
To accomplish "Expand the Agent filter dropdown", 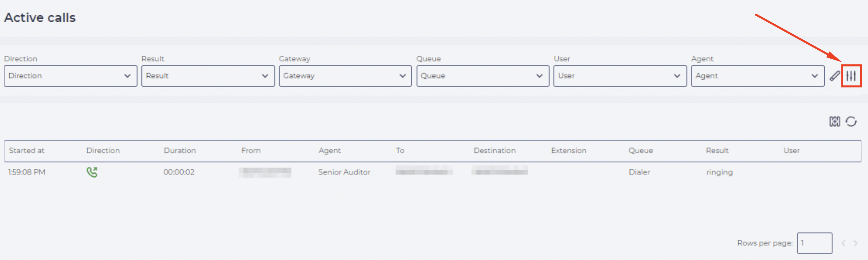I will point(757,76).
